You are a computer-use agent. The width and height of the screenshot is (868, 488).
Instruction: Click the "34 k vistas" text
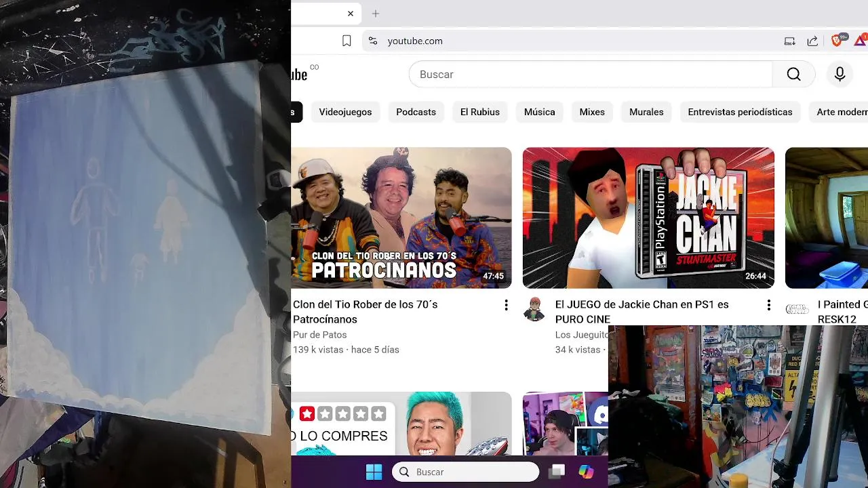[578, 350]
